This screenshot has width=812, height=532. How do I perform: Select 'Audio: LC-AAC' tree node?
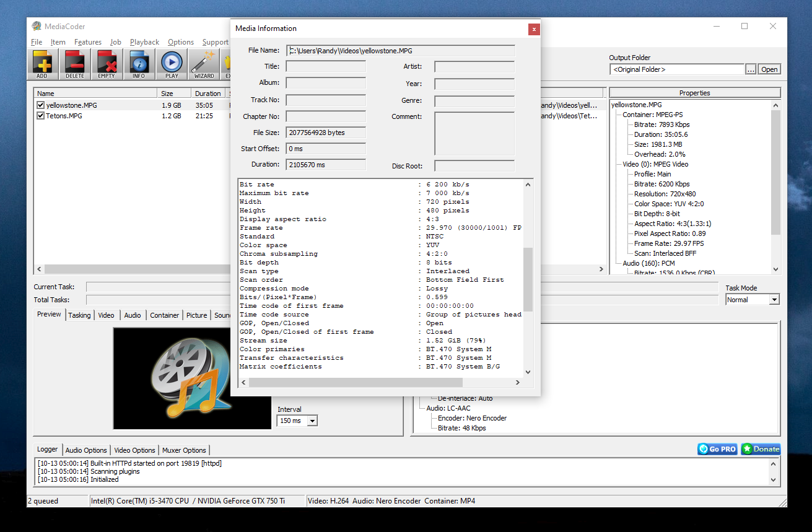(x=448, y=408)
